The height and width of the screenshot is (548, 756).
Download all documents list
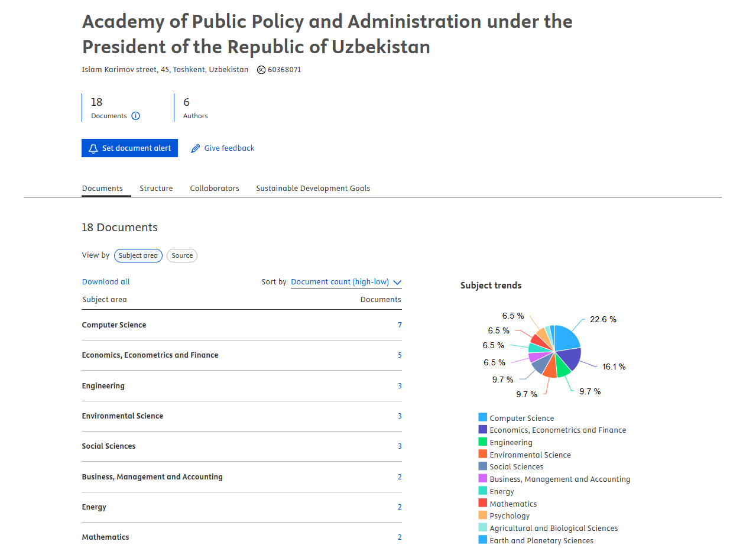pos(106,282)
